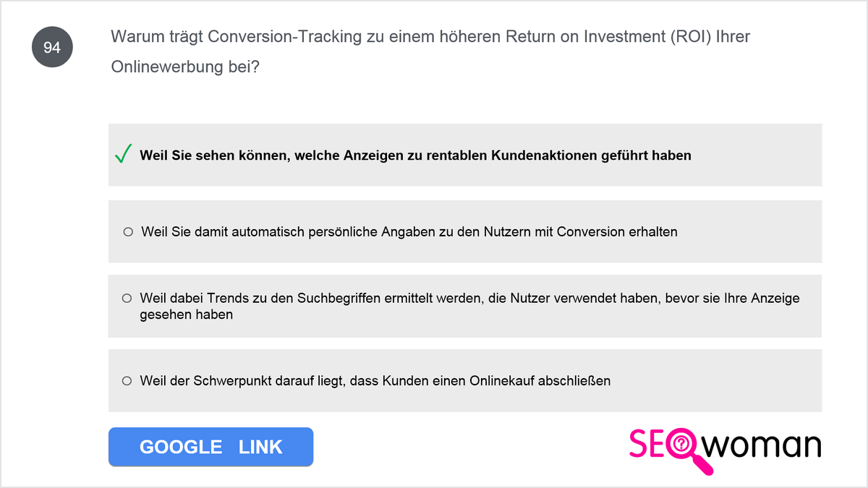Click the word 'LINK' on the blue button

tap(260, 447)
